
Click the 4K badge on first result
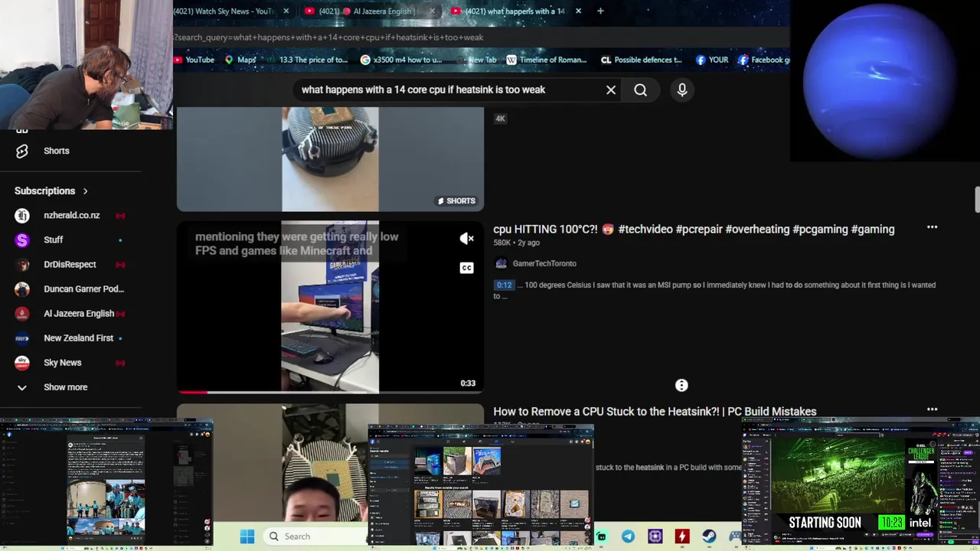click(500, 119)
